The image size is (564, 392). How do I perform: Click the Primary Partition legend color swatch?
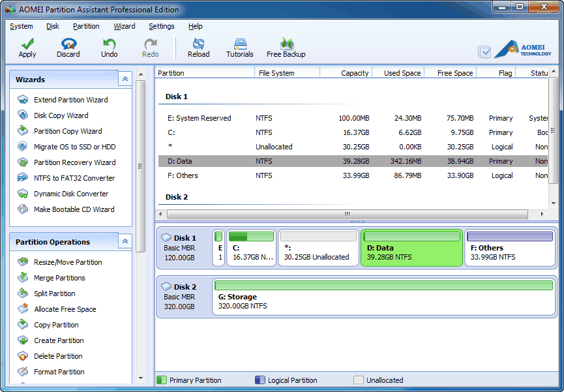click(162, 380)
